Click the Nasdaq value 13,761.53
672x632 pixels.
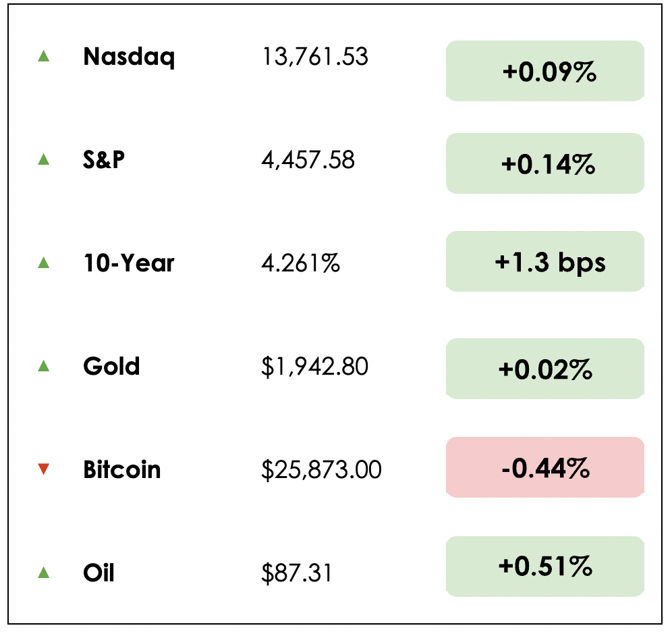pyautogui.click(x=314, y=57)
